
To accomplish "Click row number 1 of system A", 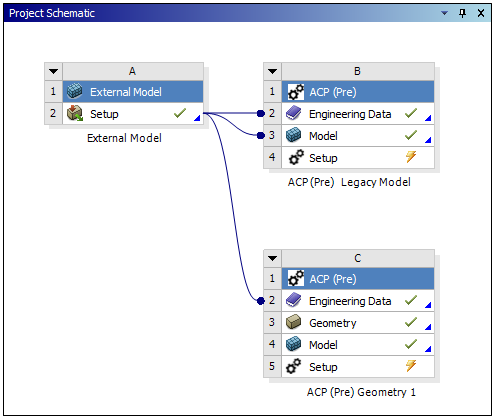I will (53, 91).
